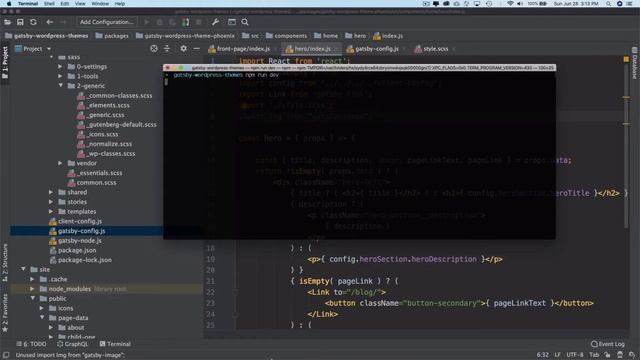The image size is (640, 360).
Task: Open the GraphQL tool window
Action: [x=73, y=344]
